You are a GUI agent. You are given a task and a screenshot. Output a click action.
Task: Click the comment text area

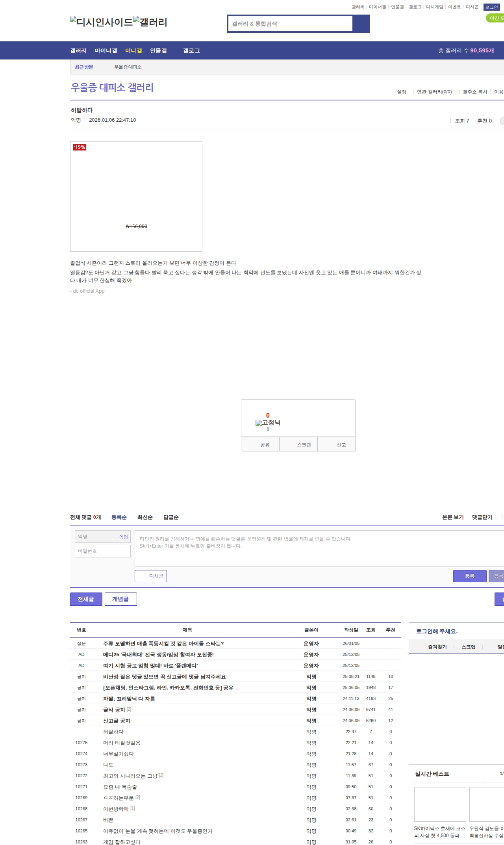pyautogui.click(x=319, y=548)
